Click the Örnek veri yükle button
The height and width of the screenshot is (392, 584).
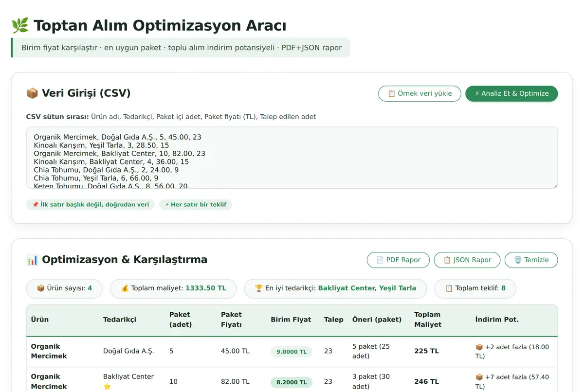(420, 93)
